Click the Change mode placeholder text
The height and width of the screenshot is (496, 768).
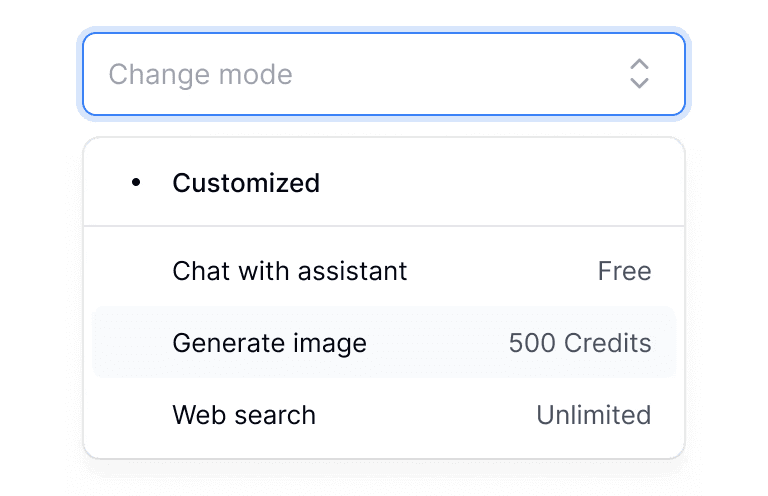coord(200,74)
